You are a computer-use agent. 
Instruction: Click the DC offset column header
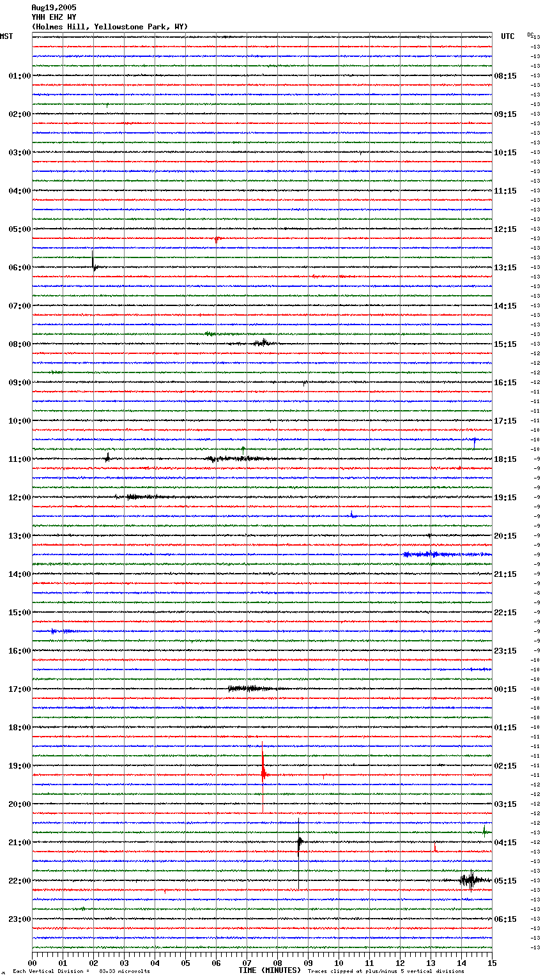pos(530,34)
